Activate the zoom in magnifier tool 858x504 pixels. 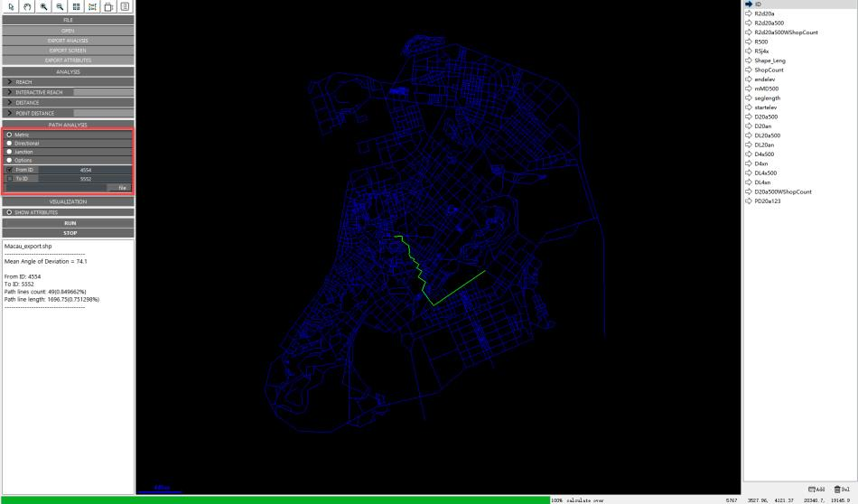pos(43,6)
